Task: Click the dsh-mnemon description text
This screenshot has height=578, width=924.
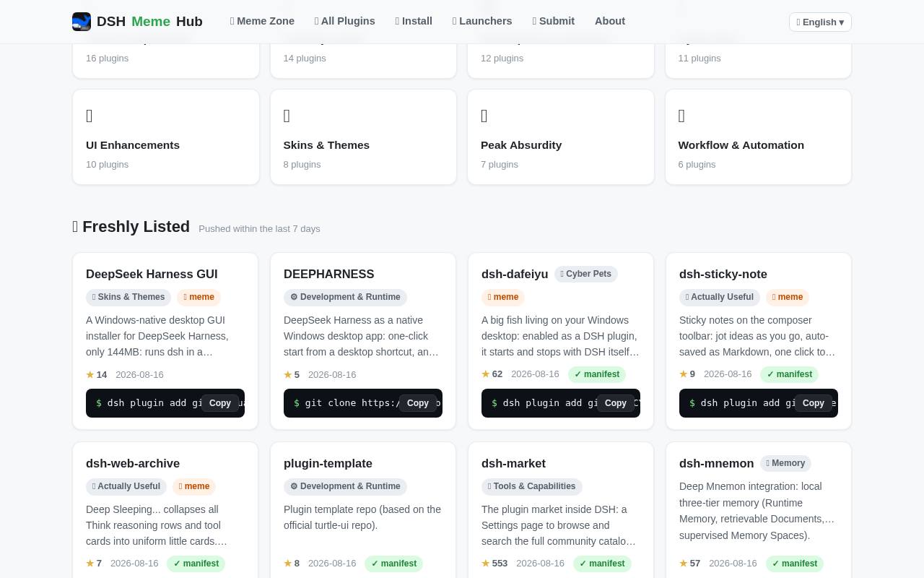Action: click(x=758, y=511)
